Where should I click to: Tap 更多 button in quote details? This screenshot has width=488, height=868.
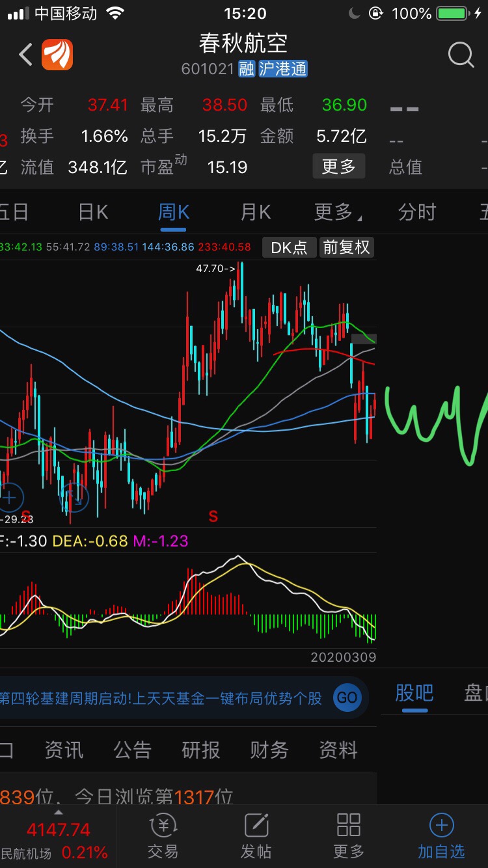pyautogui.click(x=339, y=167)
